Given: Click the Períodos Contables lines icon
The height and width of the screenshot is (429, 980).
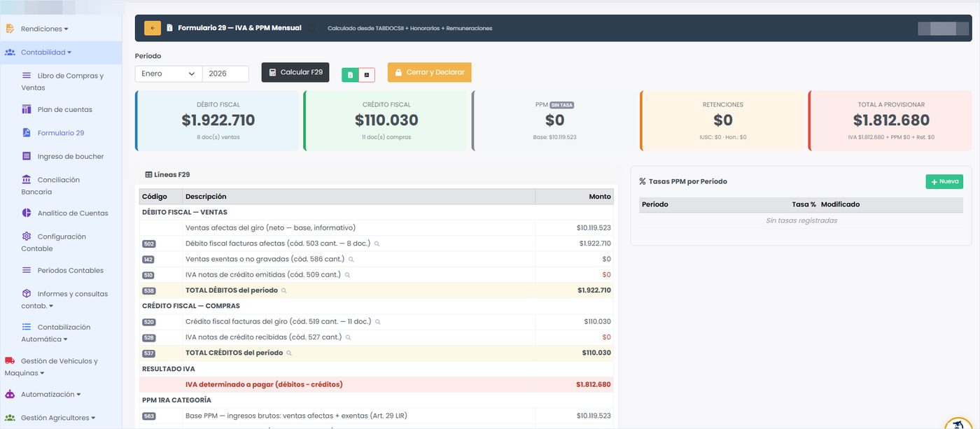Looking at the screenshot, I should point(27,270).
